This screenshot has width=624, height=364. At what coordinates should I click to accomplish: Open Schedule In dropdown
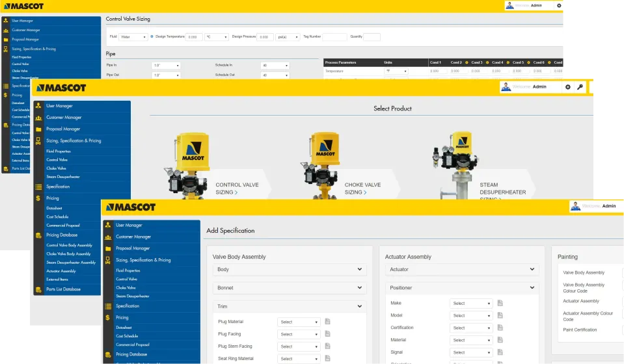pyautogui.click(x=275, y=65)
